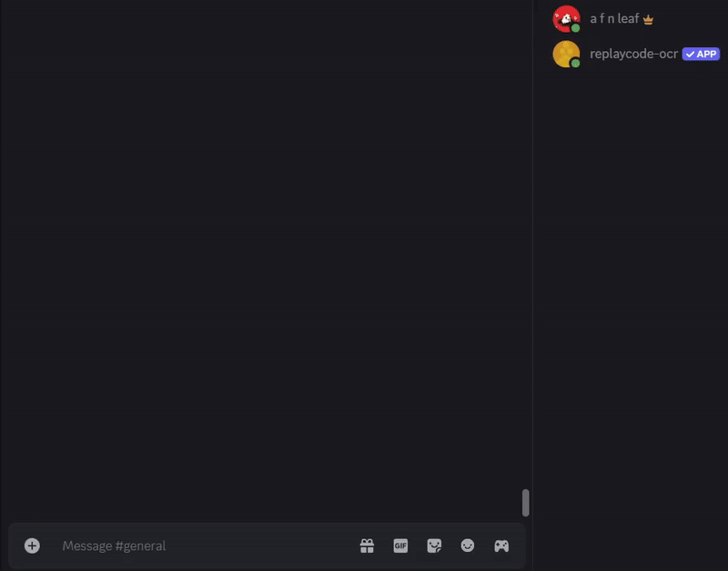This screenshot has height=571, width=728.
Task: Open the sticker picker
Action: 434,546
